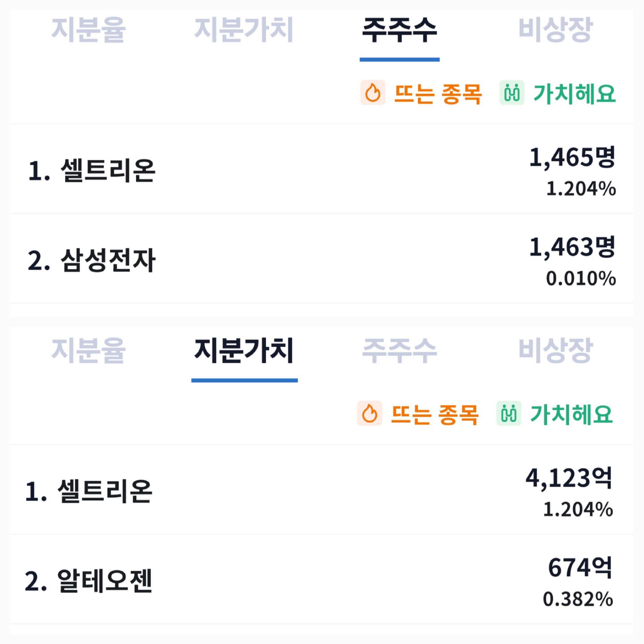Select the active 지분가치 tab in the lower panel
644x644 pixels.
tap(244, 350)
